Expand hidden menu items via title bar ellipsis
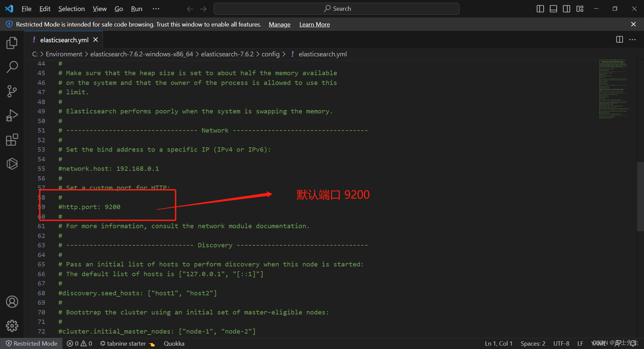The width and height of the screenshot is (644, 349). 156,9
